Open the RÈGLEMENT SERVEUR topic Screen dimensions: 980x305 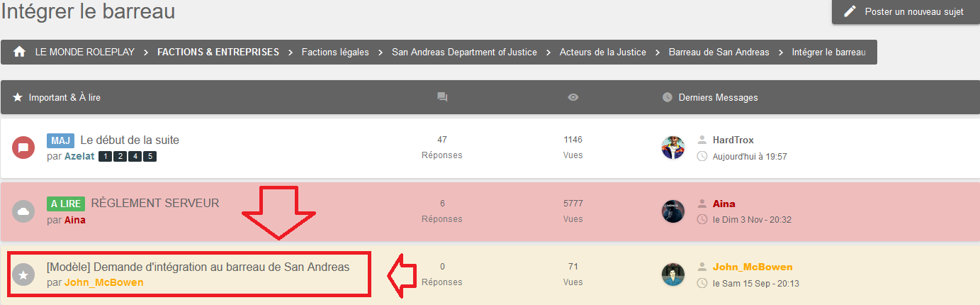pyautogui.click(x=155, y=204)
